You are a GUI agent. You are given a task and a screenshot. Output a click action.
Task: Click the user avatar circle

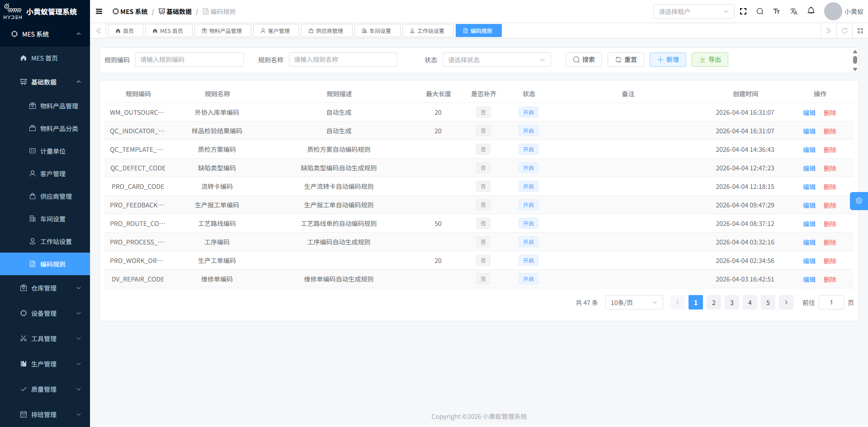pos(833,11)
